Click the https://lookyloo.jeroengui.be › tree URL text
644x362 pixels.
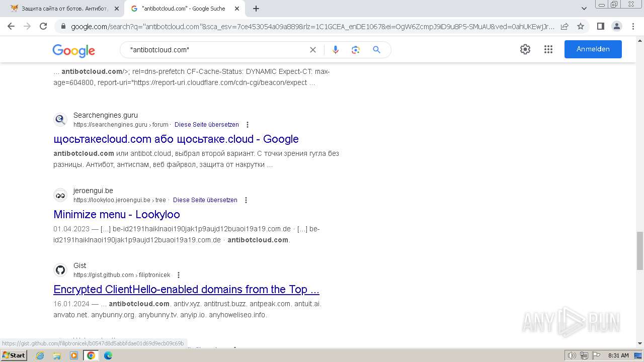click(x=120, y=200)
